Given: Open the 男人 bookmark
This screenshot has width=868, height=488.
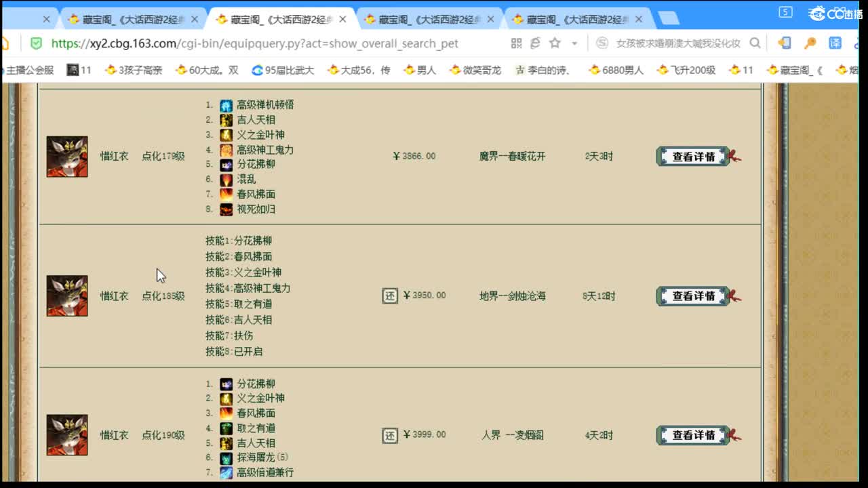Looking at the screenshot, I should click(x=419, y=70).
